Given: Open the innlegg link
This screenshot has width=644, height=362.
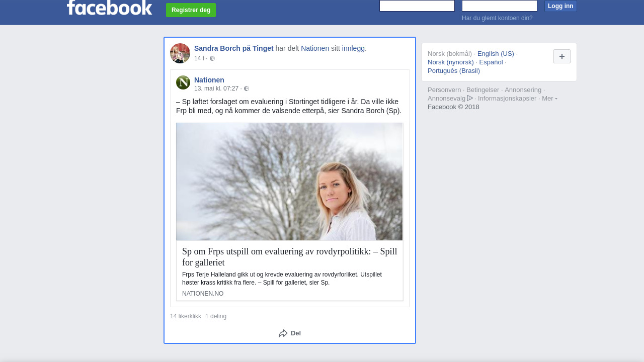Looking at the screenshot, I should (x=353, y=48).
